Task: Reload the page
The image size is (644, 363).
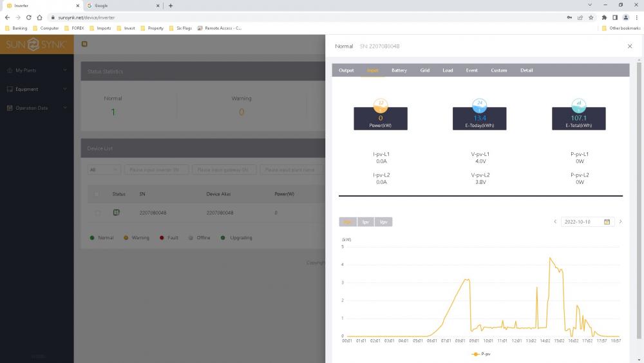Action: (29, 17)
